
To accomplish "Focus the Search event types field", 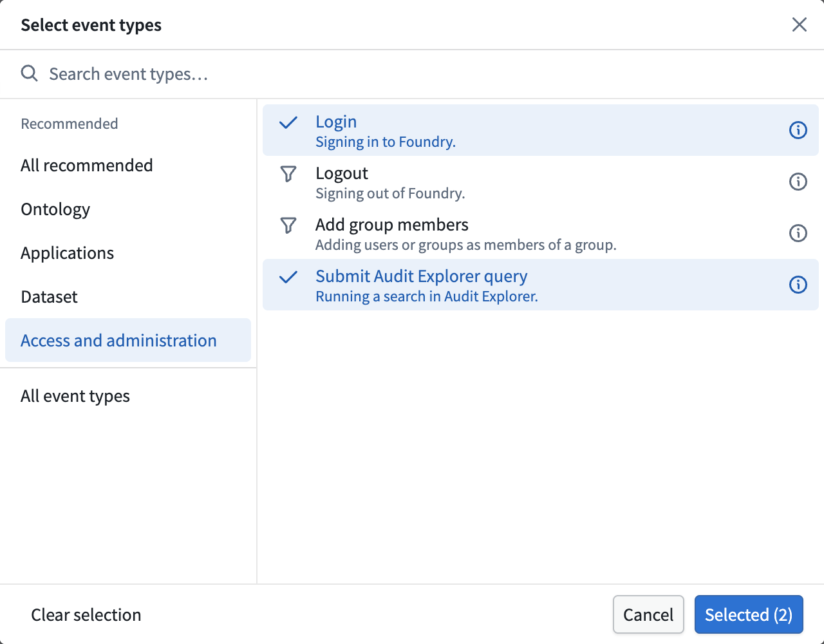I will (x=412, y=74).
